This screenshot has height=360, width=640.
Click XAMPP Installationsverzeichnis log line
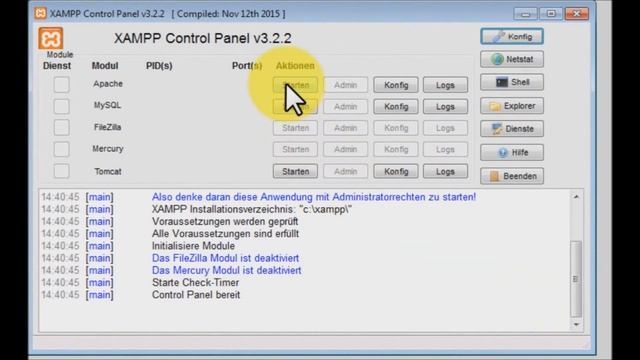[252, 209]
